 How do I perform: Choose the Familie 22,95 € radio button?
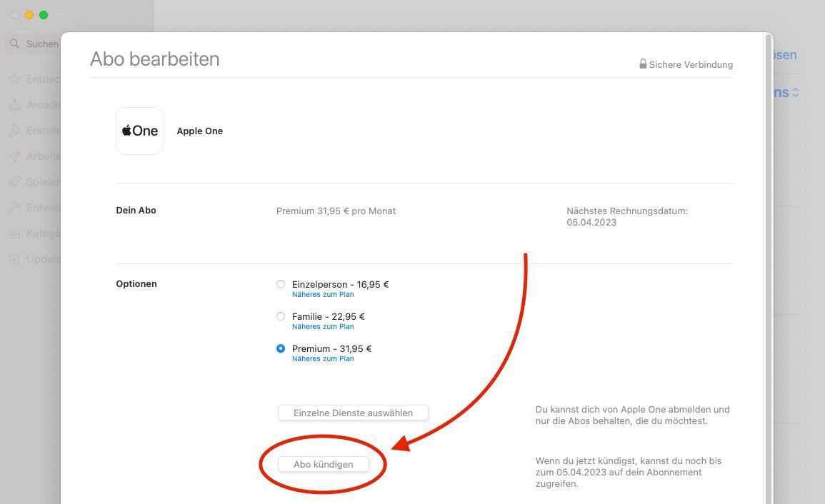(x=281, y=316)
